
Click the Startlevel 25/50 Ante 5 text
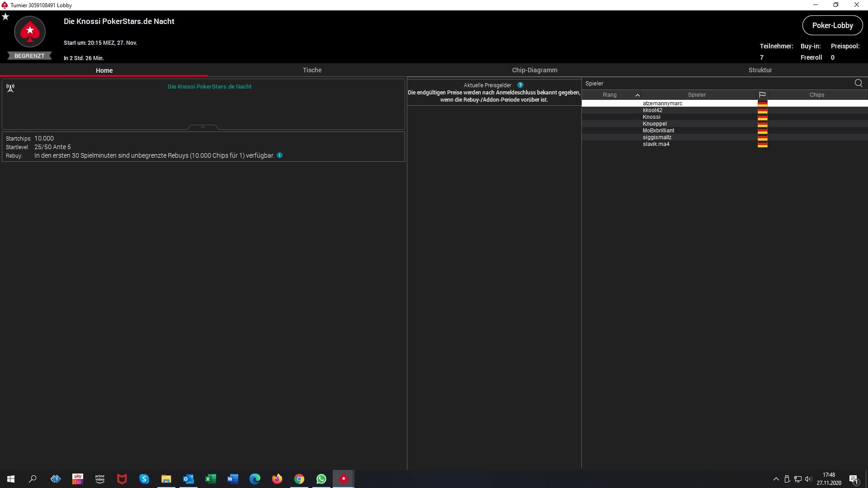click(x=52, y=147)
